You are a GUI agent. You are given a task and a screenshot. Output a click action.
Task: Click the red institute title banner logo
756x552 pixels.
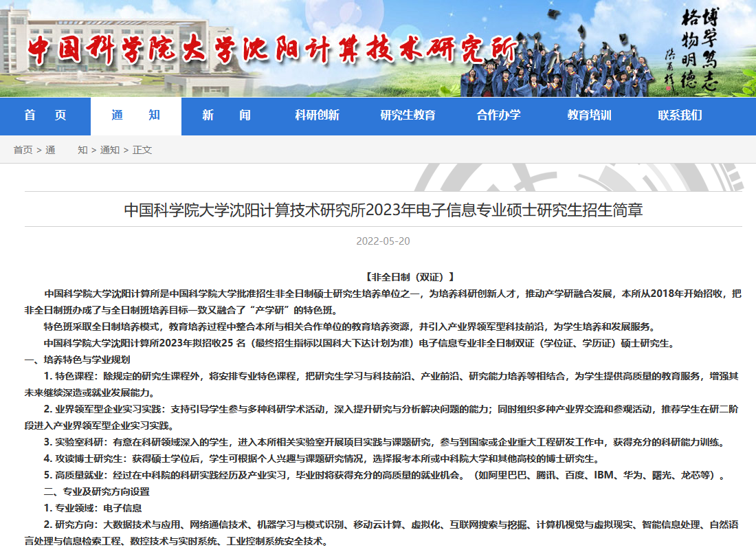[272, 49]
